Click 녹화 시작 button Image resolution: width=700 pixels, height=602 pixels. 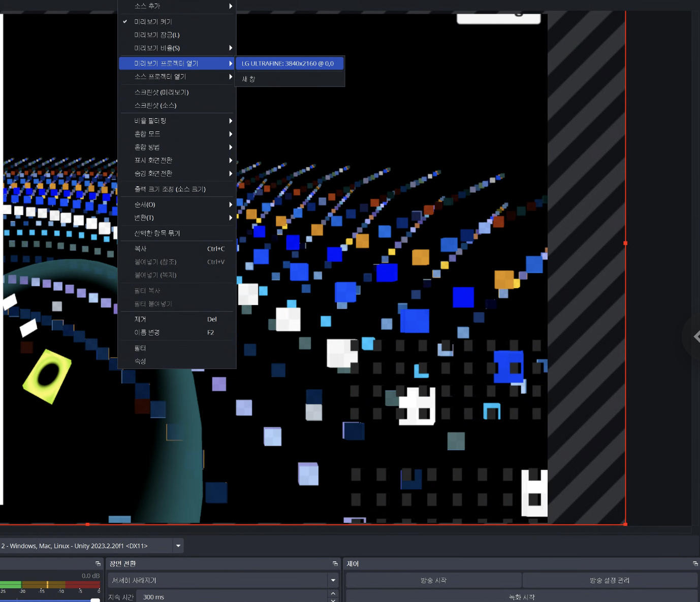pyautogui.click(x=522, y=597)
